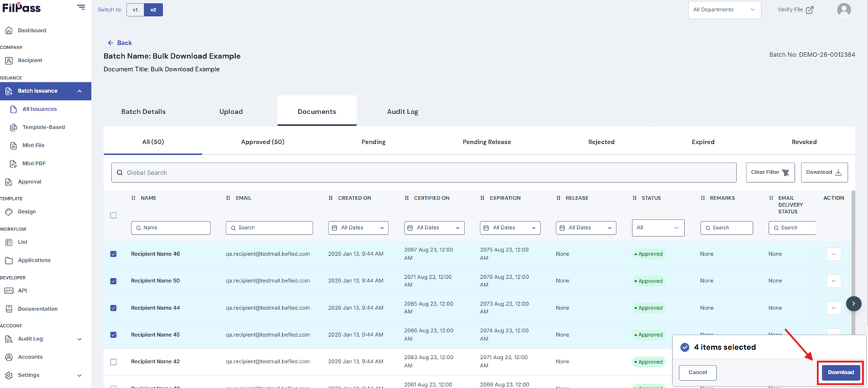
Task: Cancel the 4 items selection
Action: click(698, 373)
